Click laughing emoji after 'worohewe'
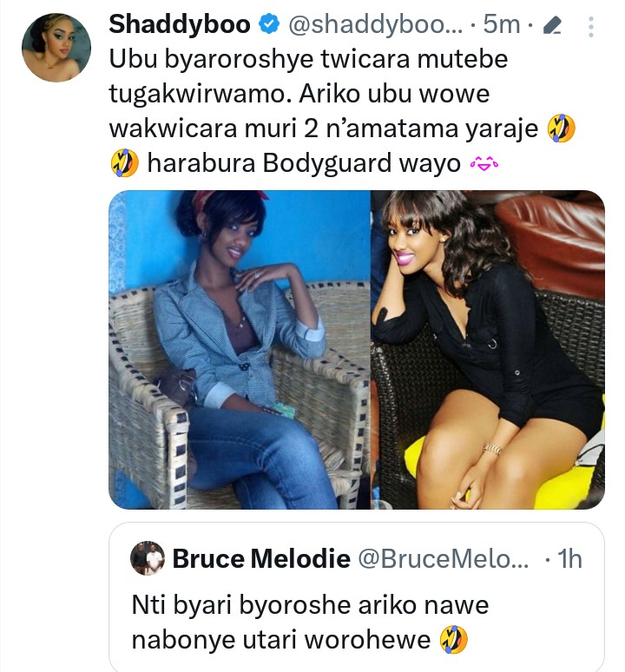The width and height of the screenshot is (625, 672). 454,639
